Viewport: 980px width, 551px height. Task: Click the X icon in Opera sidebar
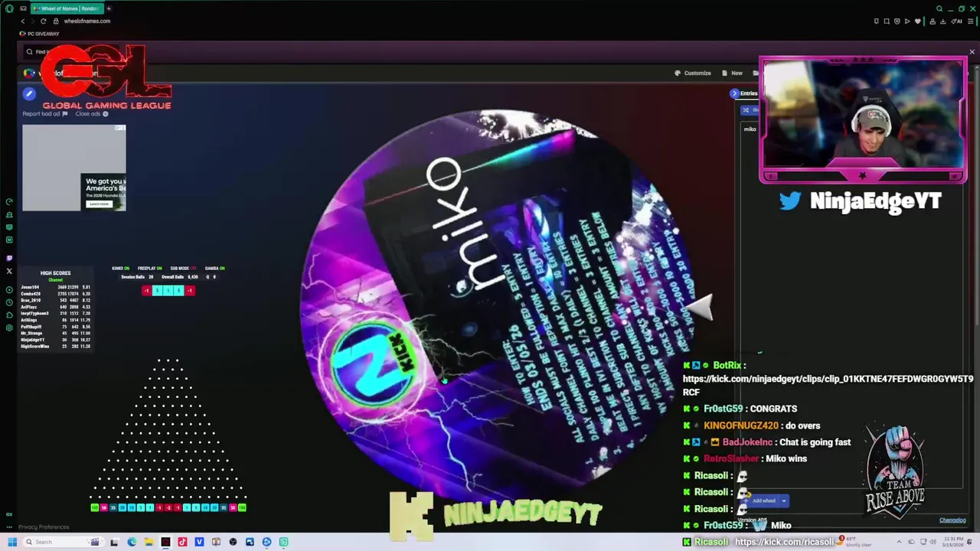coord(9,271)
